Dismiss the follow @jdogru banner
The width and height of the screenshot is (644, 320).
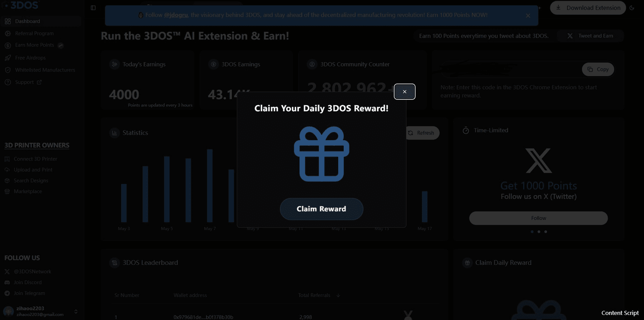click(x=528, y=15)
